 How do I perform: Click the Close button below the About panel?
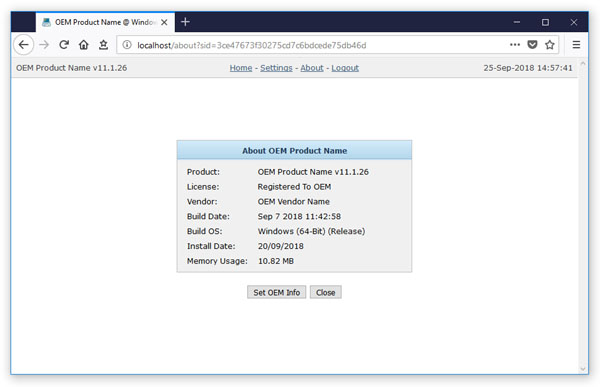[325, 292]
